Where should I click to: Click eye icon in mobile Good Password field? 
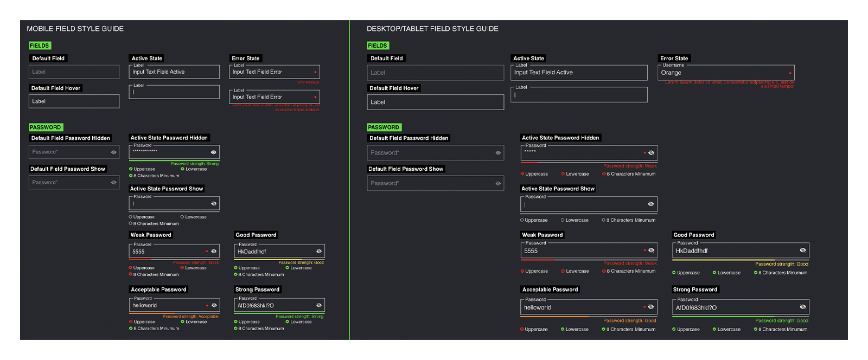(x=319, y=252)
